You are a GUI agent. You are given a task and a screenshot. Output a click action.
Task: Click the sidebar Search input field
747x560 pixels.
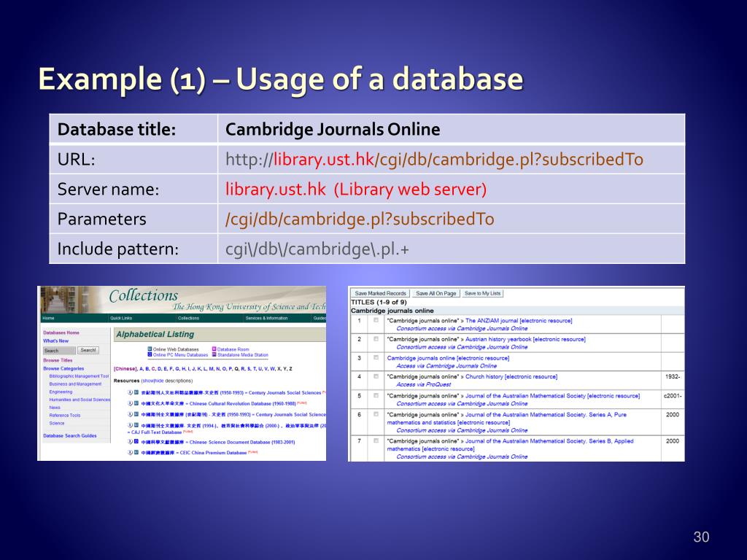[59, 351]
